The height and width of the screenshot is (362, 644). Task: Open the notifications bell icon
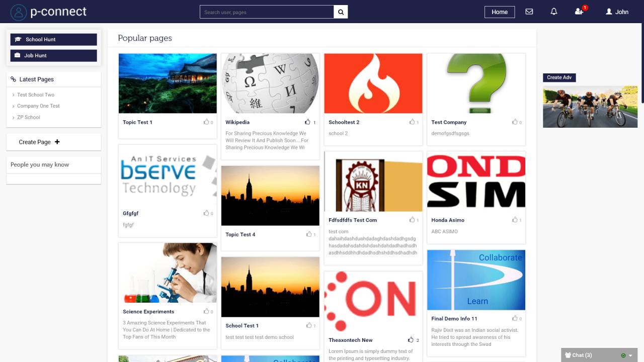click(x=554, y=12)
